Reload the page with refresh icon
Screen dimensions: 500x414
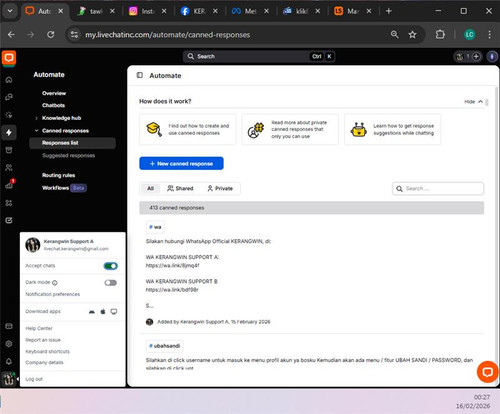(51, 35)
